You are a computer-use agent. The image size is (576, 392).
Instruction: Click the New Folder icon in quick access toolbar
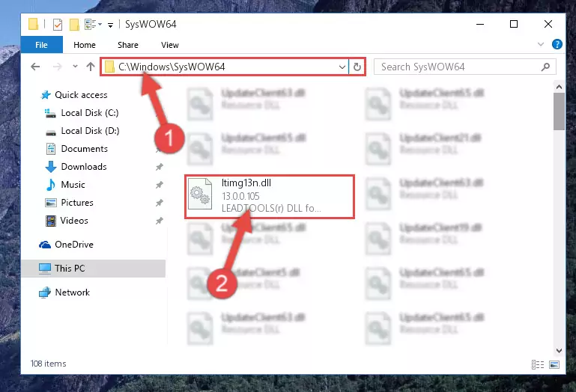pos(74,25)
